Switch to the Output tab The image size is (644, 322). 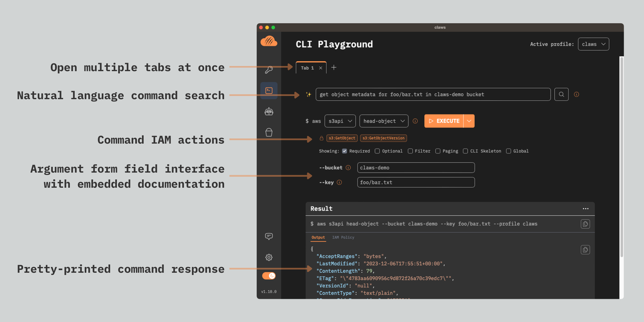tap(318, 237)
